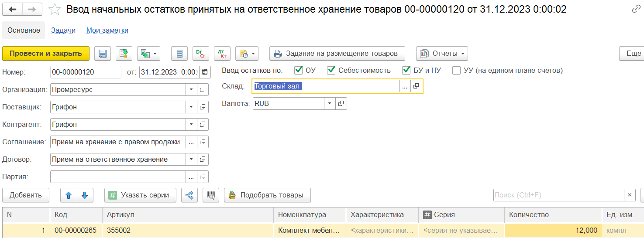Expand the Организация dropdown list

point(191,89)
